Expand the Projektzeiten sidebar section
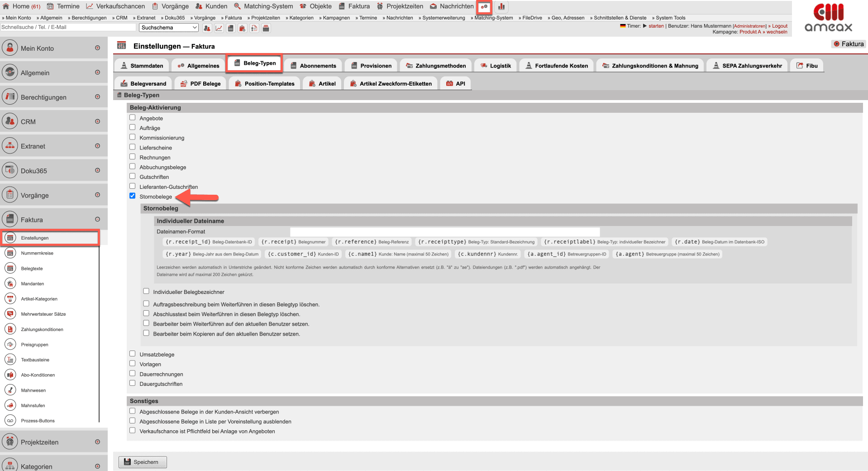This screenshot has width=868, height=471. (x=53, y=442)
